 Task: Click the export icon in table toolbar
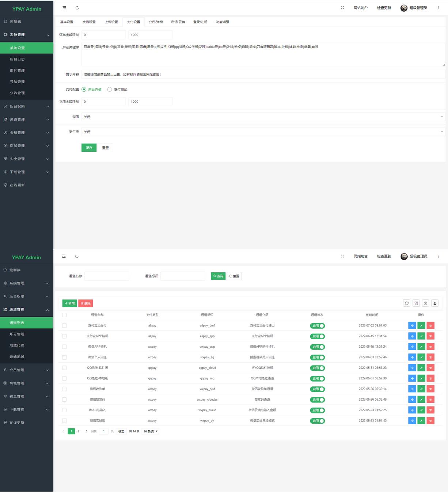(x=435, y=303)
